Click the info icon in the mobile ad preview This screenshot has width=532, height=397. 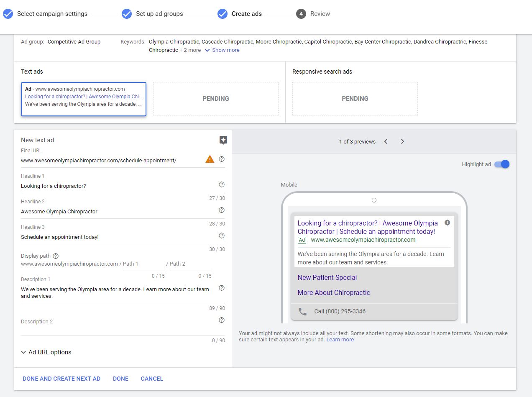click(x=447, y=223)
